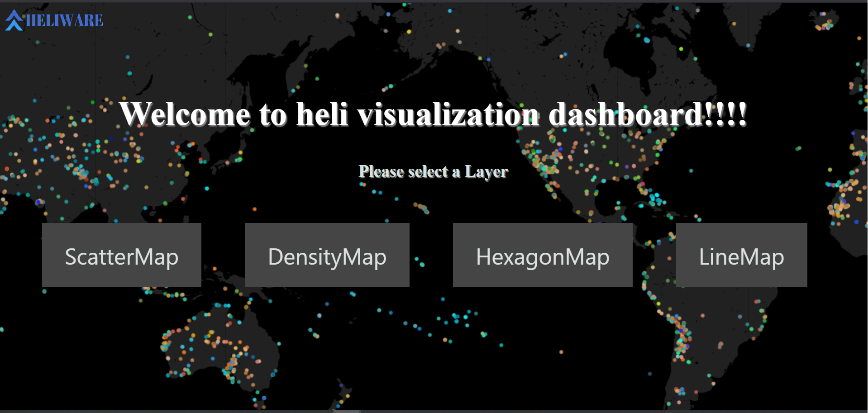Click the welcome dashboard heading
This screenshot has height=413, width=868.
[433, 114]
